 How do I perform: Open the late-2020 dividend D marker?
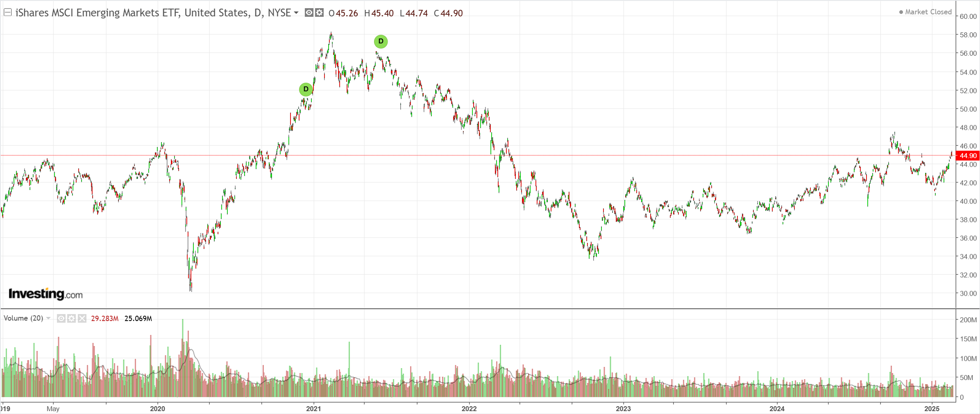(x=306, y=89)
